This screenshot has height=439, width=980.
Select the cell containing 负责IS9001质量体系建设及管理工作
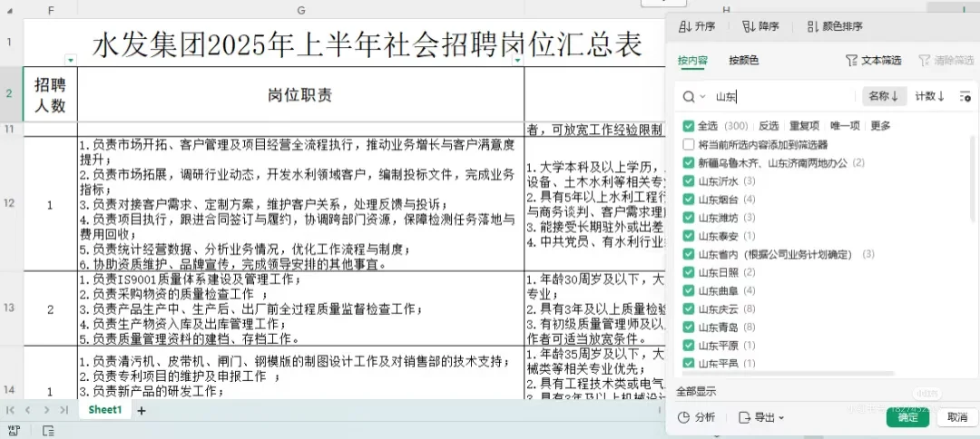point(300,308)
